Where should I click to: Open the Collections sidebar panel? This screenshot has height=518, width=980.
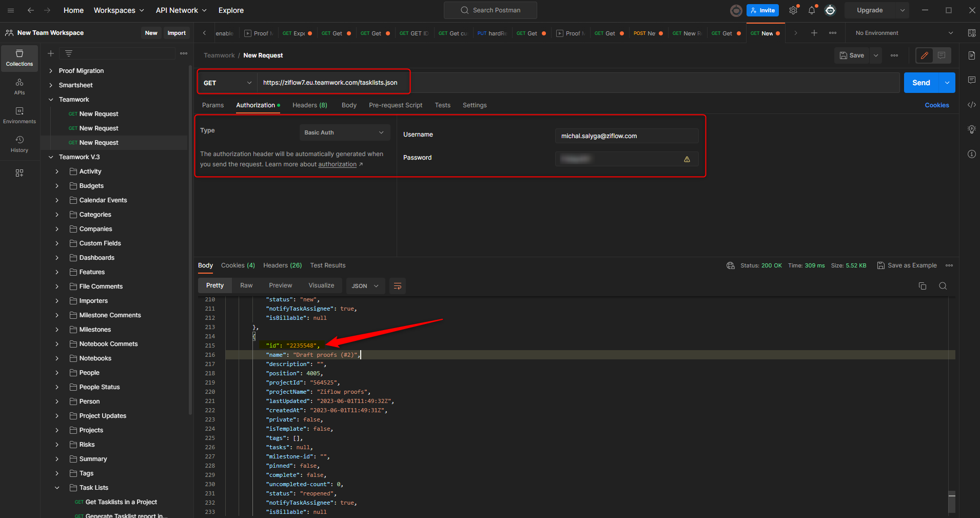pyautogui.click(x=19, y=58)
